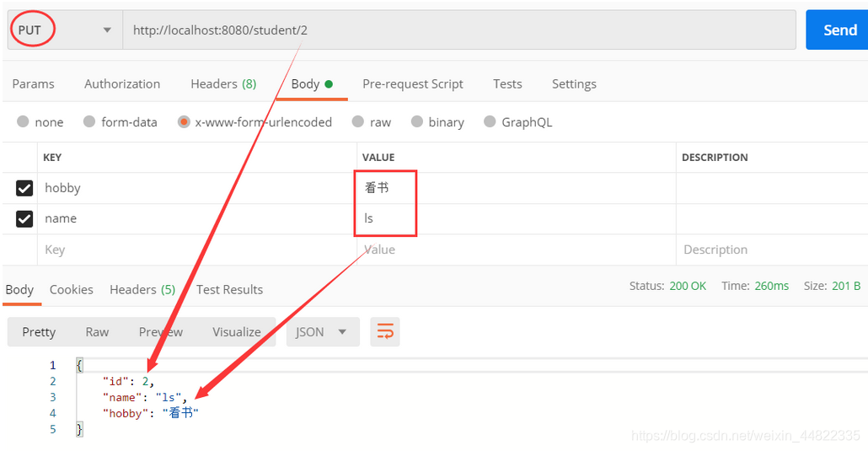The width and height of the screenshot is (868, 451).
Task: Click the DESCRIPTION column header
Action: 715,158
